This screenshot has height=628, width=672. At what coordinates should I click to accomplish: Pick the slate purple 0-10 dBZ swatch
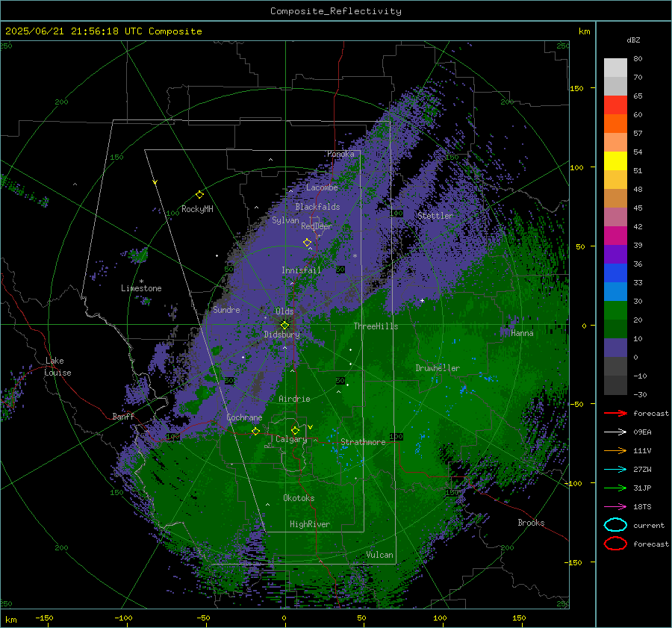pyautogui.click(x=615, y=348)
